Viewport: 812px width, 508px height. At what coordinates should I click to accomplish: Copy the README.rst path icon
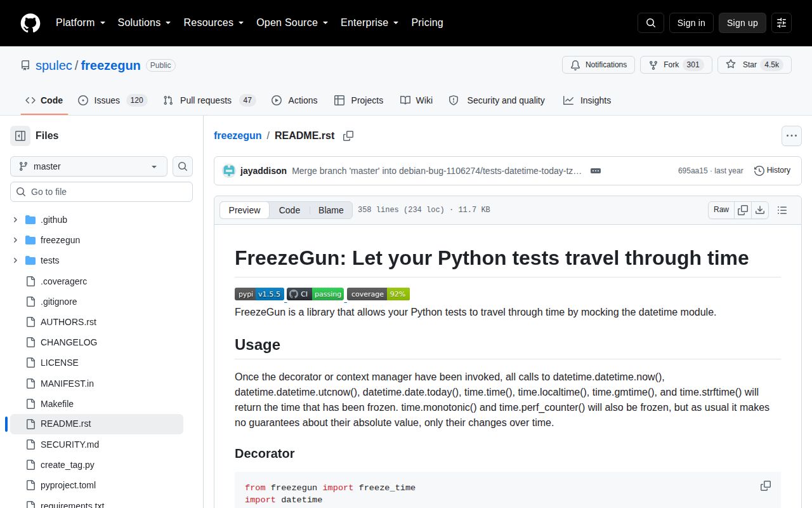click(348, 135)
